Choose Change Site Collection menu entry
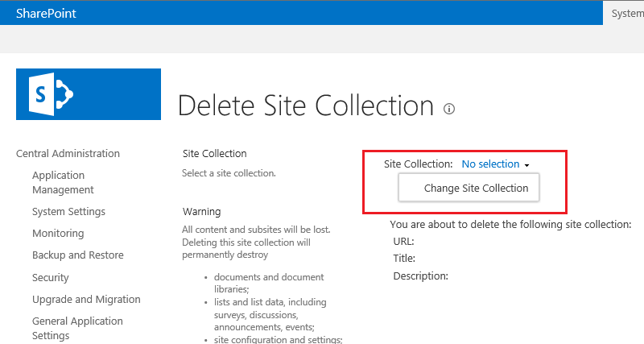Viewport: 644px width, 344px height. coord(469,188)
